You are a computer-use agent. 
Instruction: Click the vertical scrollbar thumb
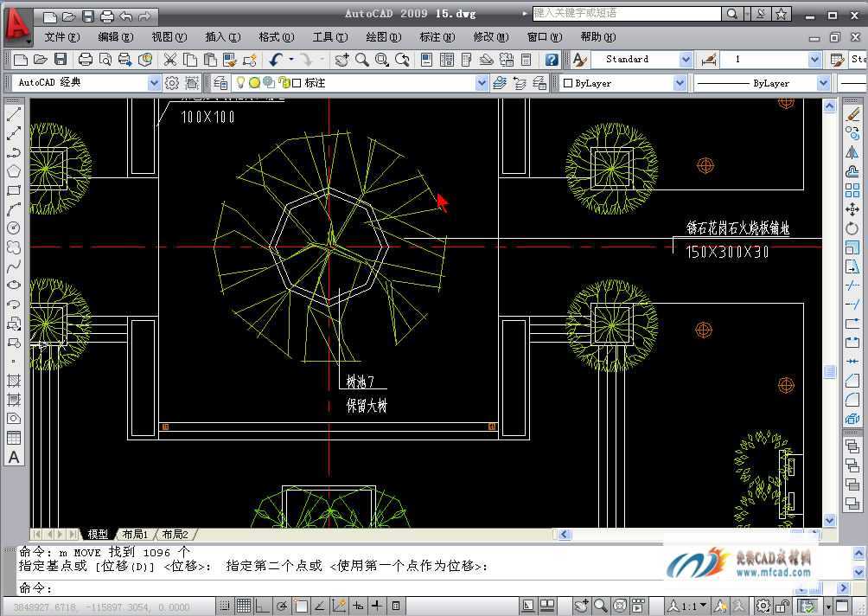point(829,372)
